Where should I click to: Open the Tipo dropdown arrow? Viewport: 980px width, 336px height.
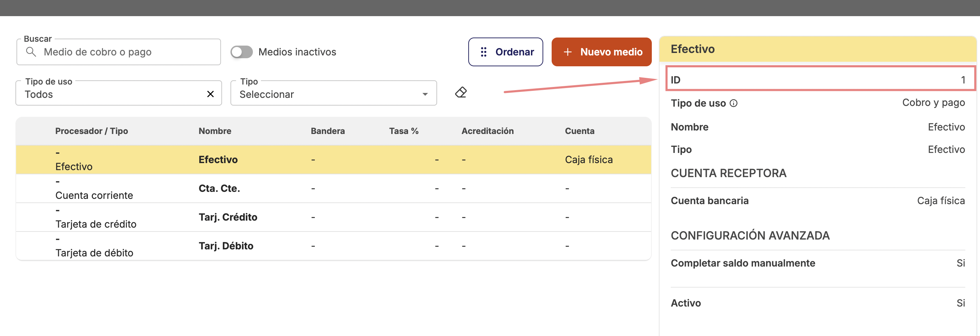425,94
